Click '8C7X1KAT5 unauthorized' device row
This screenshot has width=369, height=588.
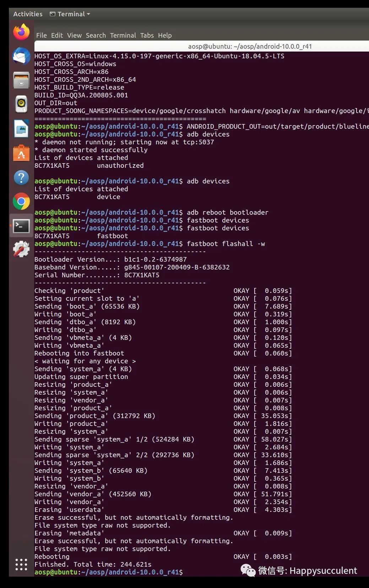89,166
